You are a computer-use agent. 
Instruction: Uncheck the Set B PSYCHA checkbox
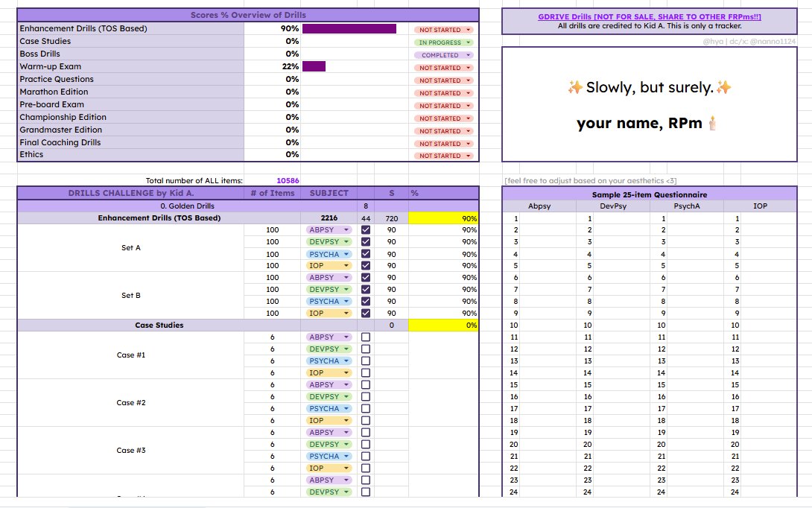coord(366,301)
